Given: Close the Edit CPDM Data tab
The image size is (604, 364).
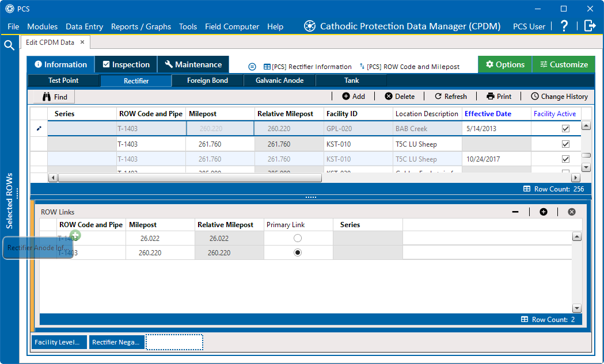Looking at the screenshot, I should pyautogui.click(x=82, y=42).
